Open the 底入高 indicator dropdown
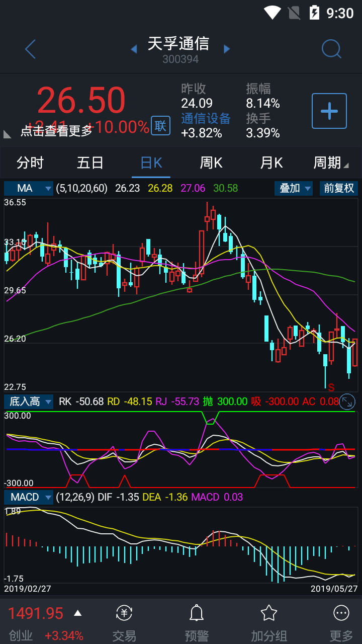362x644 pixels. tap(29, 401)
